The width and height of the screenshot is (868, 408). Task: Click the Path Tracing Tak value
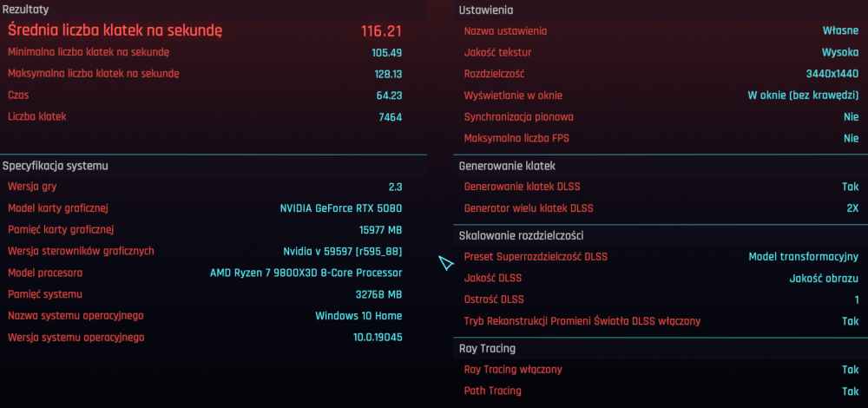(x=850, y=391)
